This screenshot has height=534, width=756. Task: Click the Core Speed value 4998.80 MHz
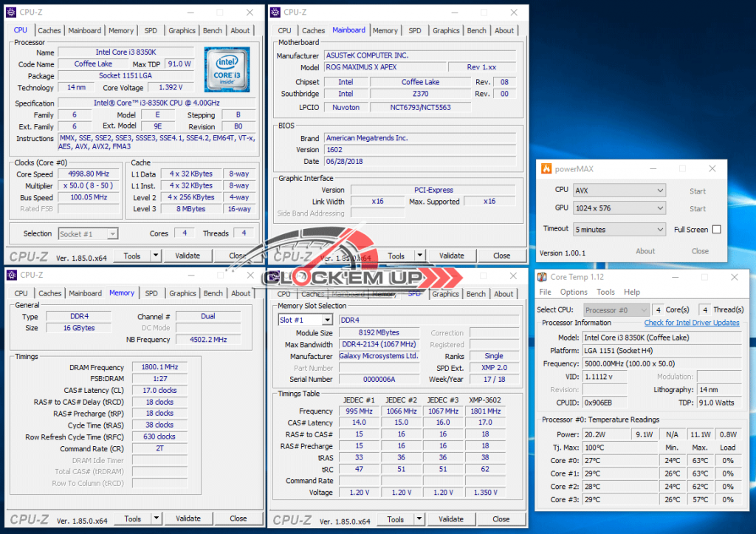[x=89, y=174]
